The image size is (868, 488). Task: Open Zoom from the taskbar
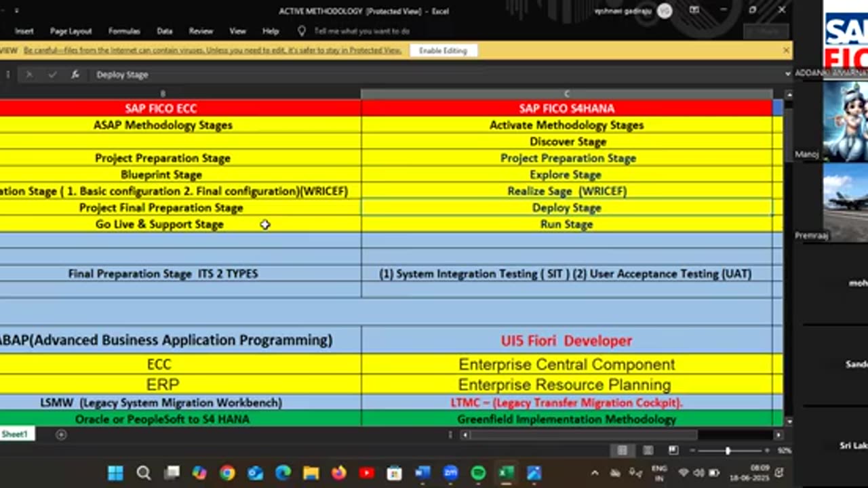[x=450, y=472]
